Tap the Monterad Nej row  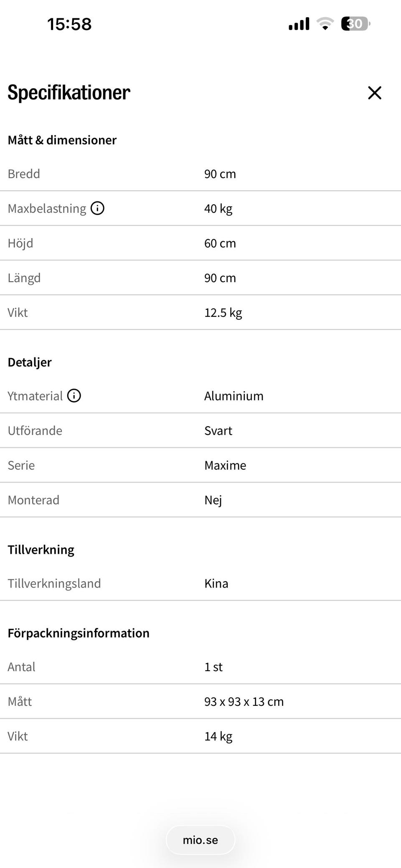point(200,500)
